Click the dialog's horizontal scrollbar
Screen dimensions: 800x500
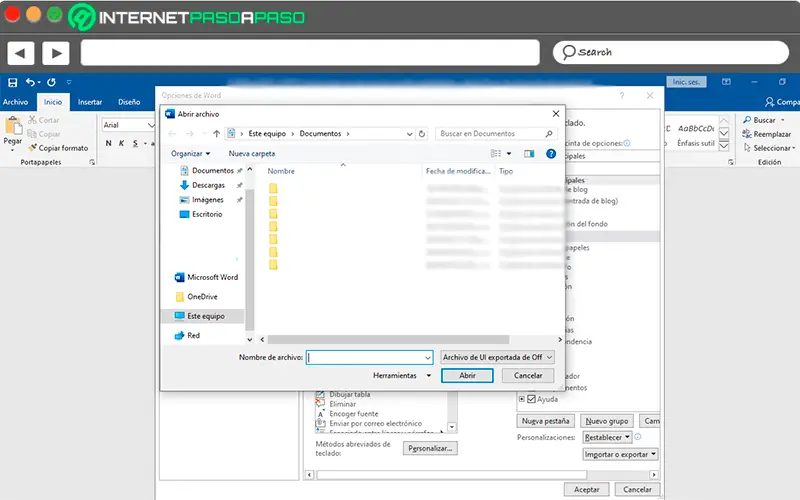pyautogui.click(x=388, y=340)
